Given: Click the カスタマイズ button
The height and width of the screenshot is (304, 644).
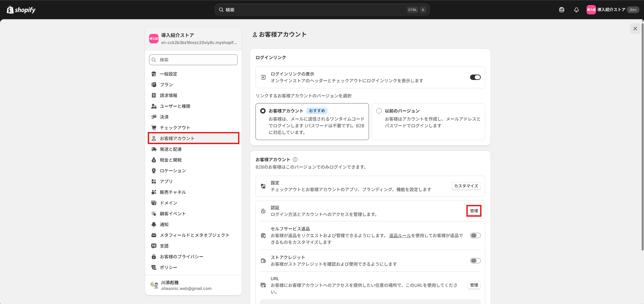Looking at the screenshot, I should [x=466, y=186].
